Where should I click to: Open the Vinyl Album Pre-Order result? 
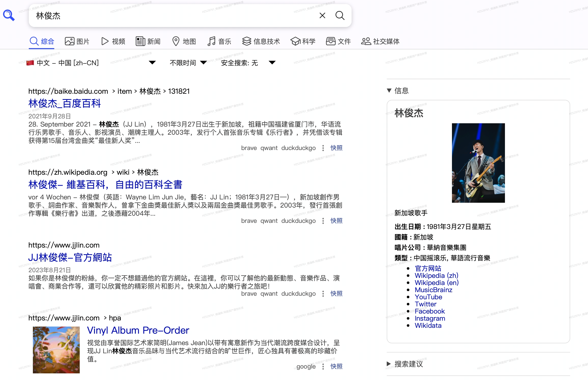click(x=138, y=330)
